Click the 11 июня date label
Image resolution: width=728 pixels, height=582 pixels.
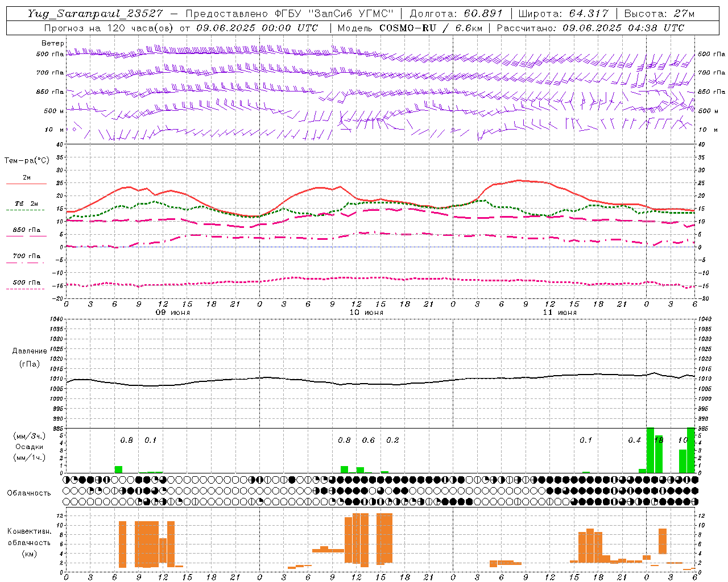[x=560, y=313]
